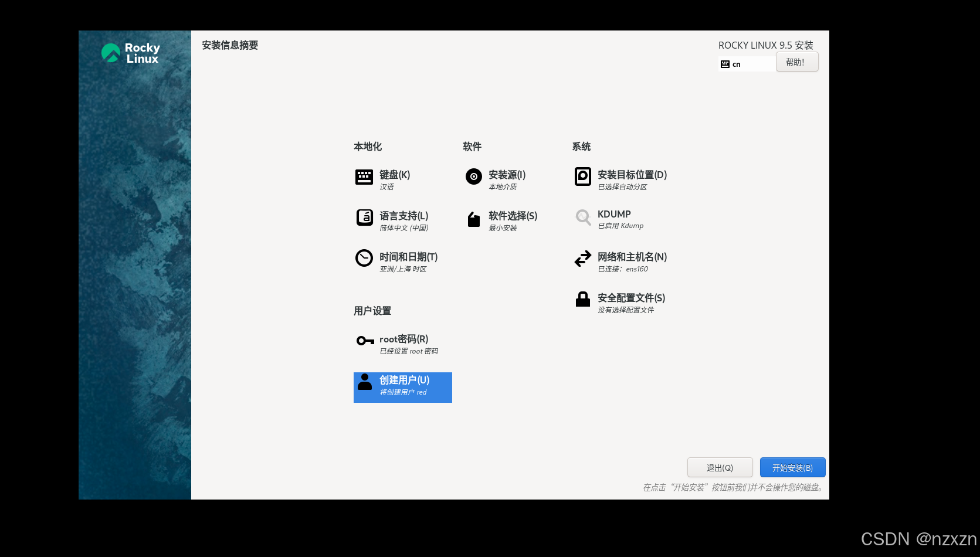Click the person icon for 创建用户(U)
Image resolution: width=980 pixels, height=557 pixels.
point(364,382)
